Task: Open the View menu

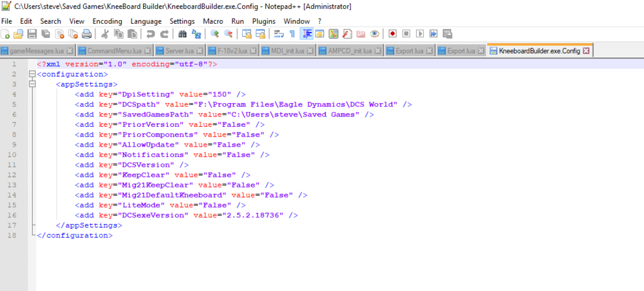Action: tap(77, 21)
